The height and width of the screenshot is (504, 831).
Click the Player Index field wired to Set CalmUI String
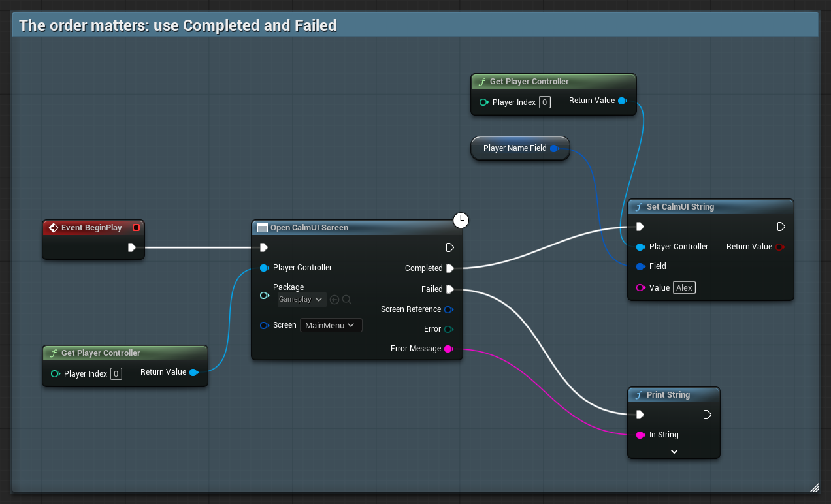click(544, 102)
